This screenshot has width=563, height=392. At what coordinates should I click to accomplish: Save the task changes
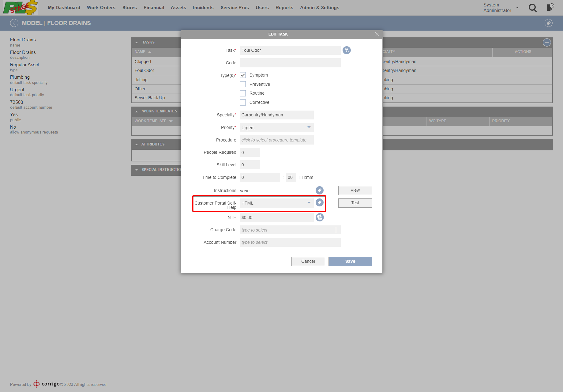[350, 261]
